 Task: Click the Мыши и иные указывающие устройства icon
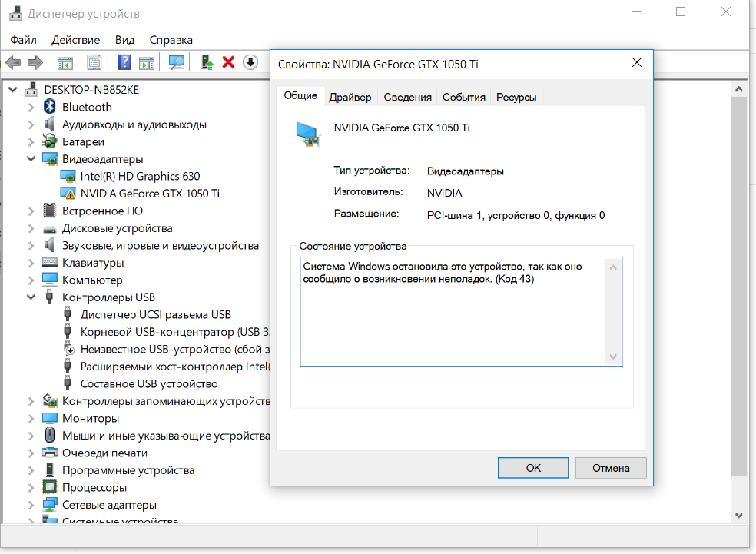(50, 435)
